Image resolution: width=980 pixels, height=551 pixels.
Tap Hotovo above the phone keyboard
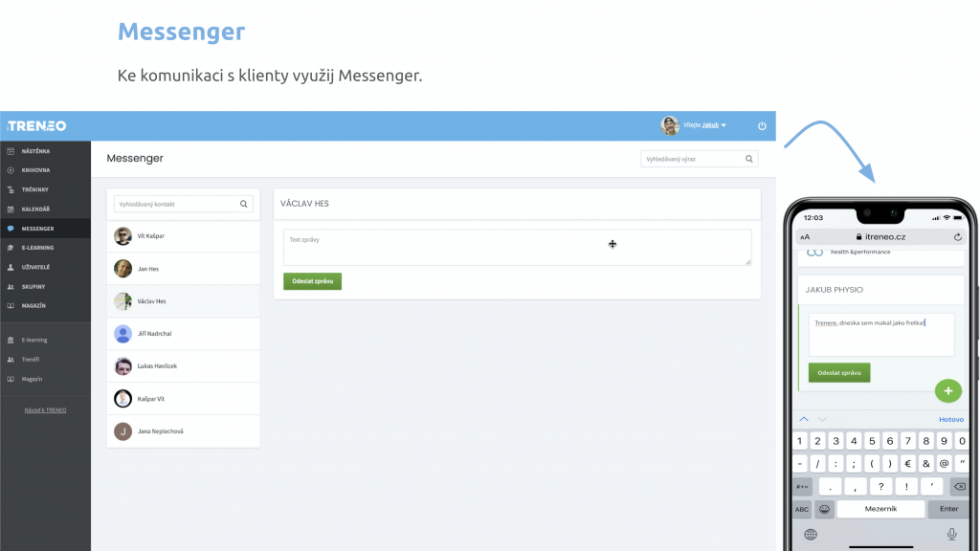pos(950,419)
